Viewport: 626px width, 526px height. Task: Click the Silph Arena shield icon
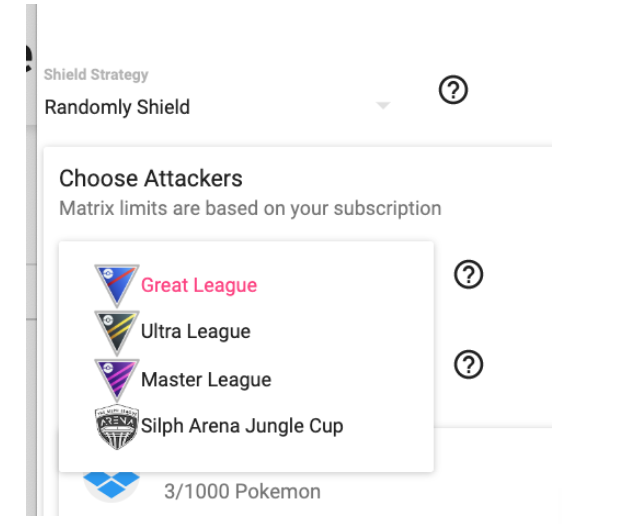[117, 426]
